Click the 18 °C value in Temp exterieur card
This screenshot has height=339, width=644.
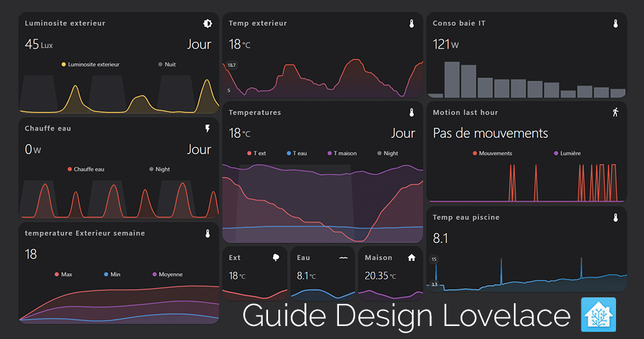(239, 44)
